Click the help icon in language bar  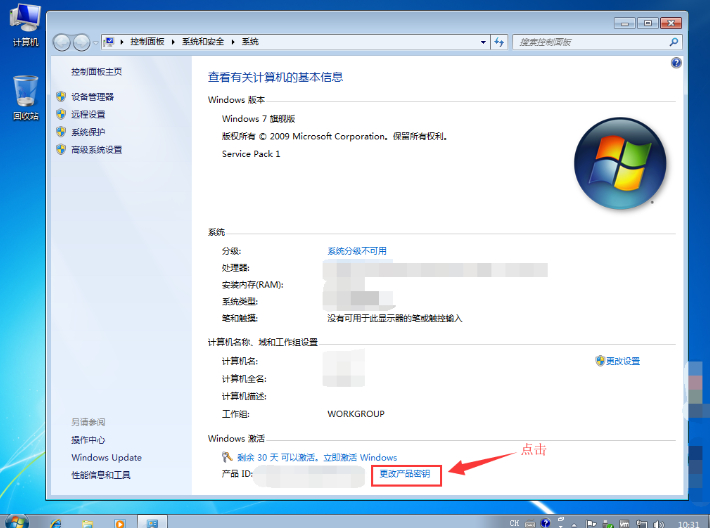coord(546,523)
